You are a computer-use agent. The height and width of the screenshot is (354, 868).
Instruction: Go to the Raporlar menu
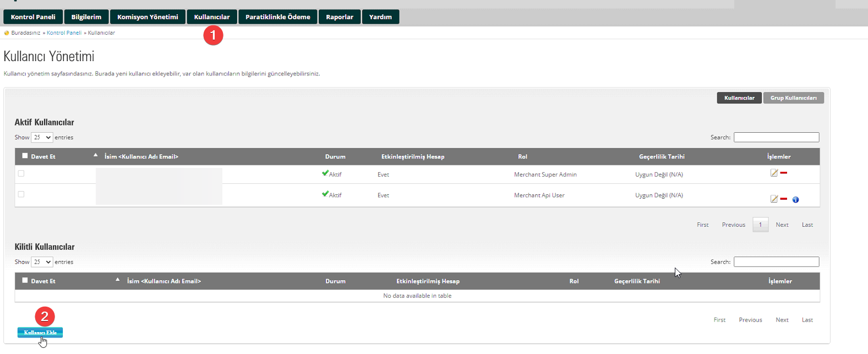339,17
